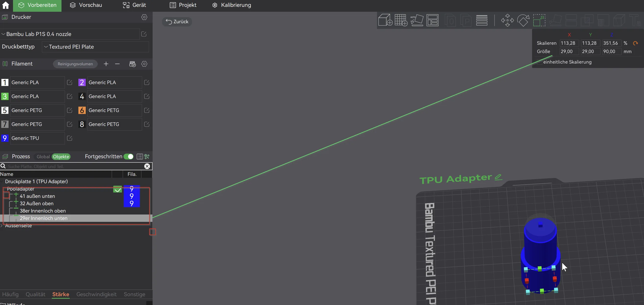Click the purple filament 2 color swatch

[x=82, y=82]
